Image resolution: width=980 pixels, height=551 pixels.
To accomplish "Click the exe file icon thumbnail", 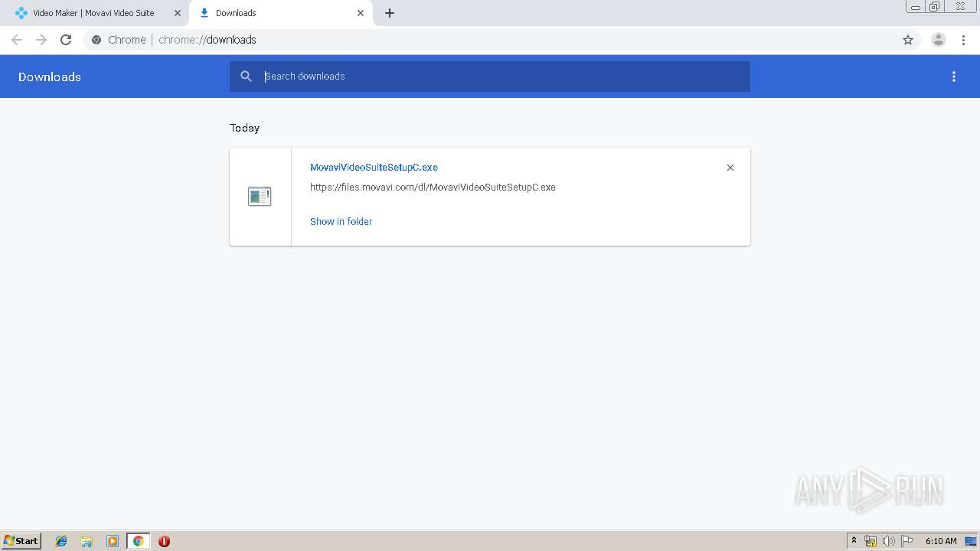I will click(260, 197).
